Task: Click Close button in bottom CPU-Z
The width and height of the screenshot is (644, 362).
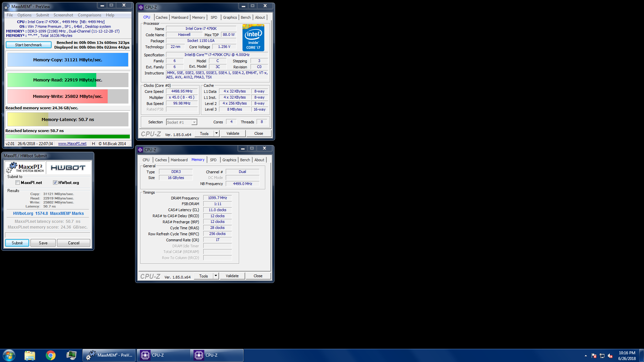Action: 258,276
